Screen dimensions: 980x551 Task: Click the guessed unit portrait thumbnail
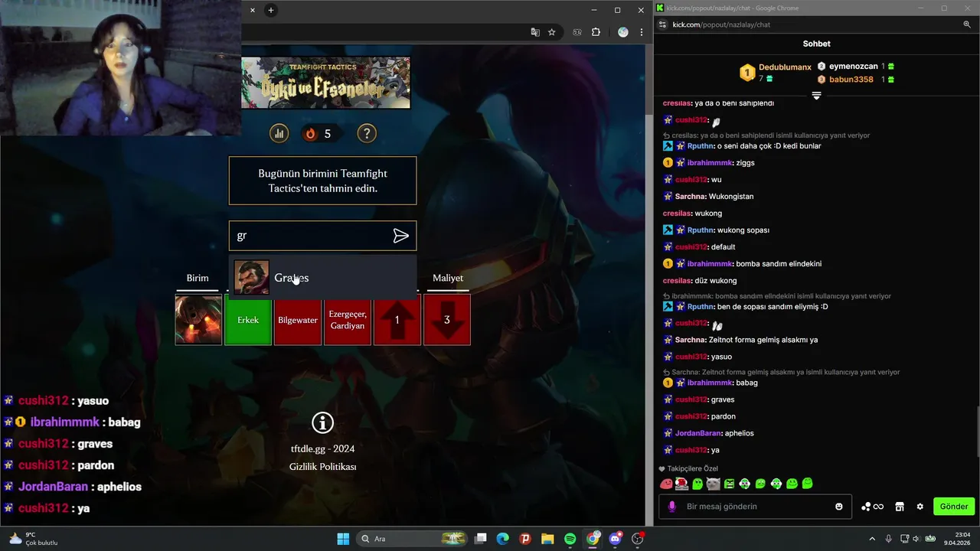198,320
